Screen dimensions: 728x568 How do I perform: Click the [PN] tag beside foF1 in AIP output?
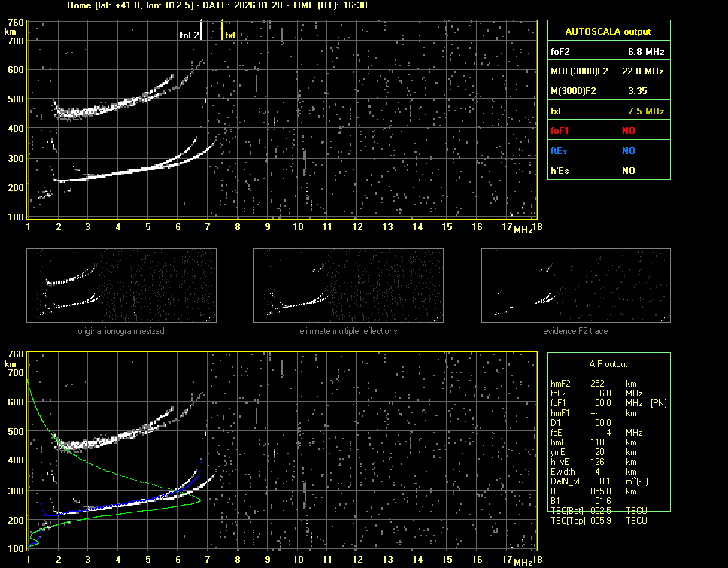pos(658,403)
